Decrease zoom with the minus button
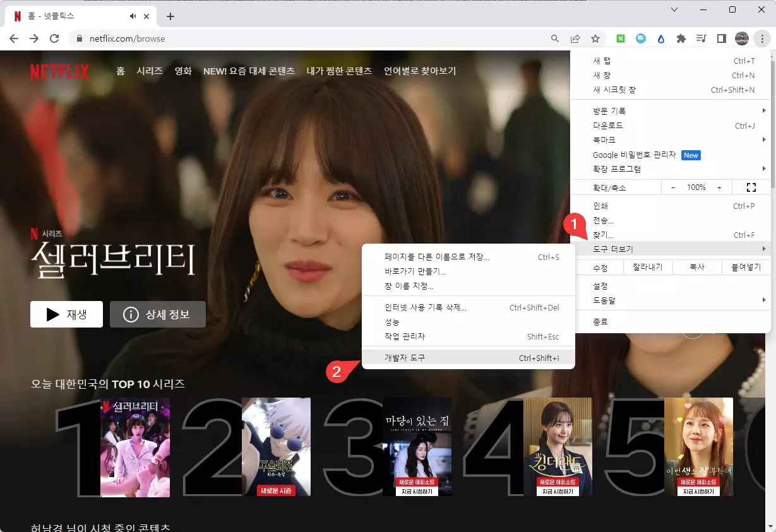The width and height of the screenshot is (776, 532). [x=673, y=187]
